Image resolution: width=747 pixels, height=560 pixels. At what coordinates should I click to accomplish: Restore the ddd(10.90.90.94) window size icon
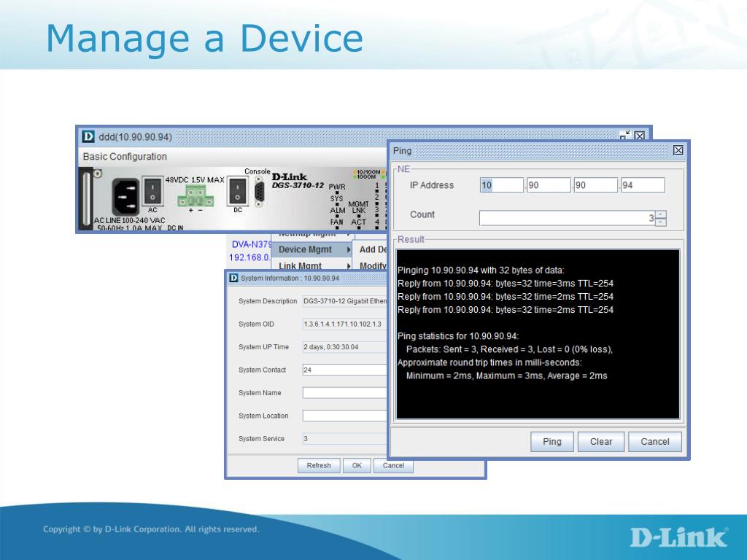click(x=625, y=136)
